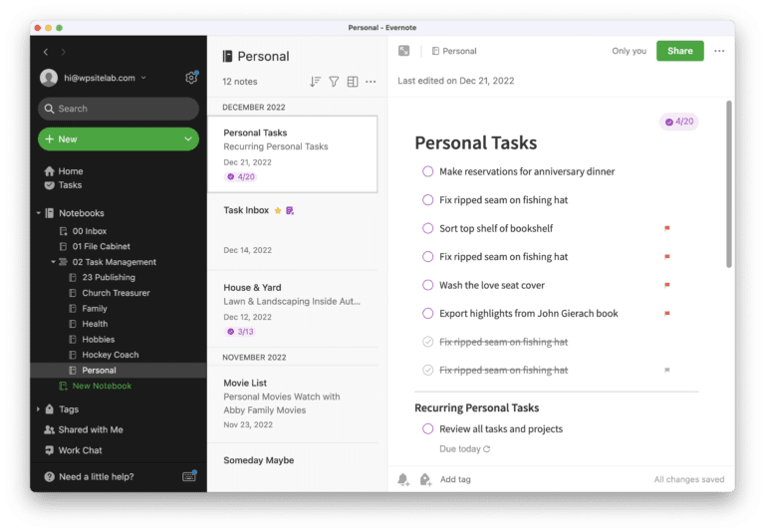Image resolution: width=765 pixels, height=532 pixels.
Task: Click the note editor vertical scrollbar
Action: pos(729,184)
